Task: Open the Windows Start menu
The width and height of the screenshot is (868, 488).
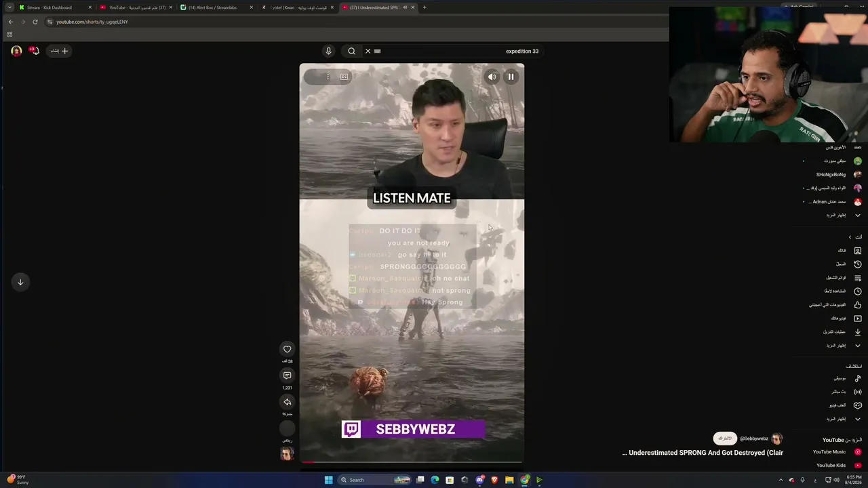Action: click(x=328, y=480)
